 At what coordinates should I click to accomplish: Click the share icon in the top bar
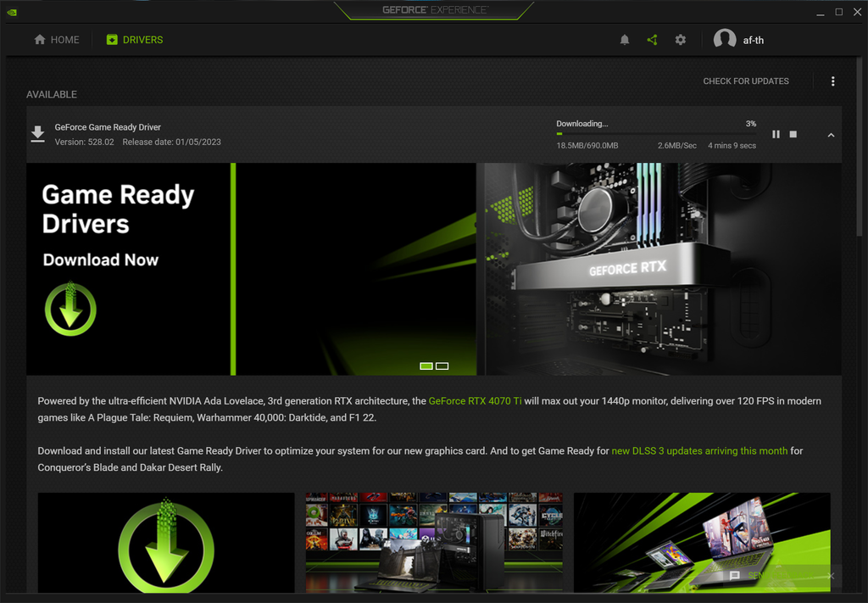tap(652, 39)
